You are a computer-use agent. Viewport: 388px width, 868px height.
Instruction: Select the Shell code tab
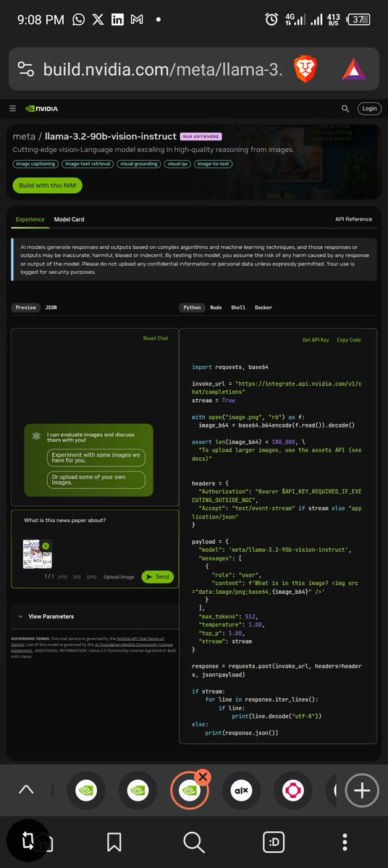tap(238, 307)
